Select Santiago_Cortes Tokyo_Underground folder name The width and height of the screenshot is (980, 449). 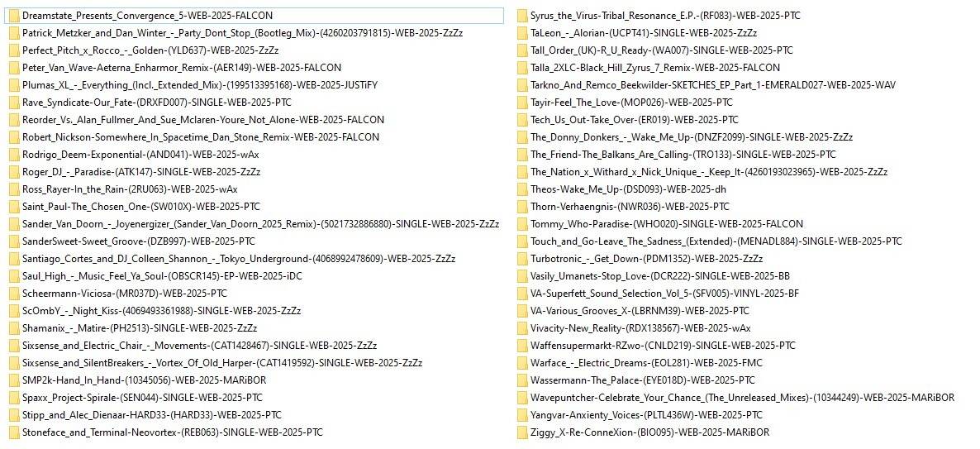coord(239,258)
